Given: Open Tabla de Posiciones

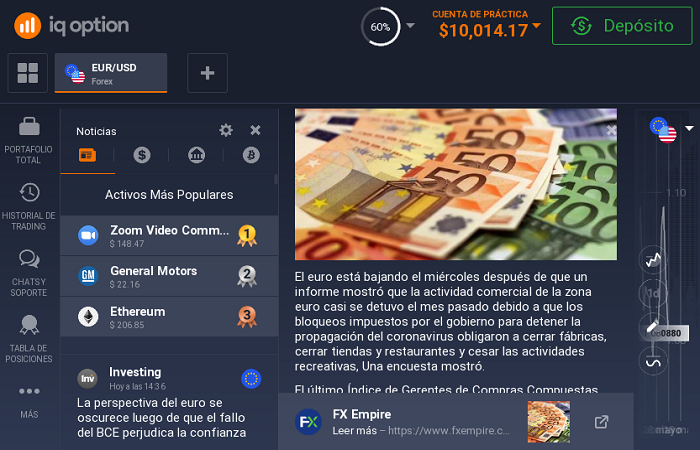Looking at the screenshot, I should [29, 339].
